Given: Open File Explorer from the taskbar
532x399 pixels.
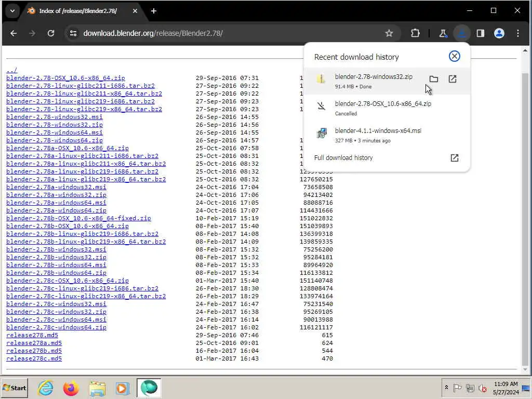Looking at the screenshot, I should pyautogui.click(x=97, y=388).
